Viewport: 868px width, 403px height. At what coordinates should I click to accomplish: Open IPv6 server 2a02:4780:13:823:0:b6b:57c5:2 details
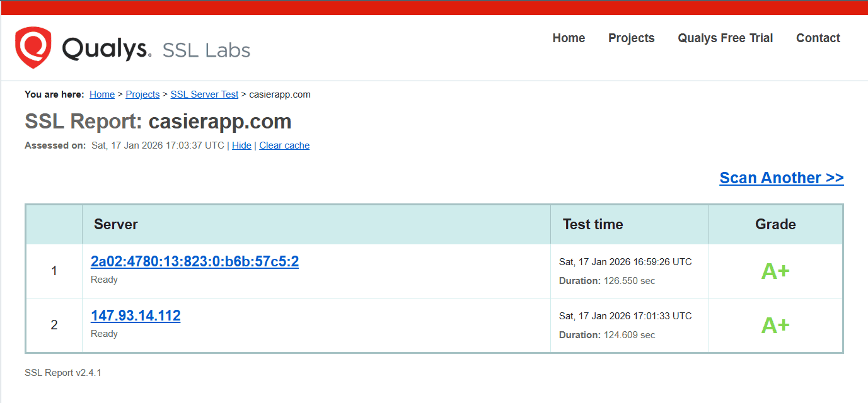tap(195, 262)
